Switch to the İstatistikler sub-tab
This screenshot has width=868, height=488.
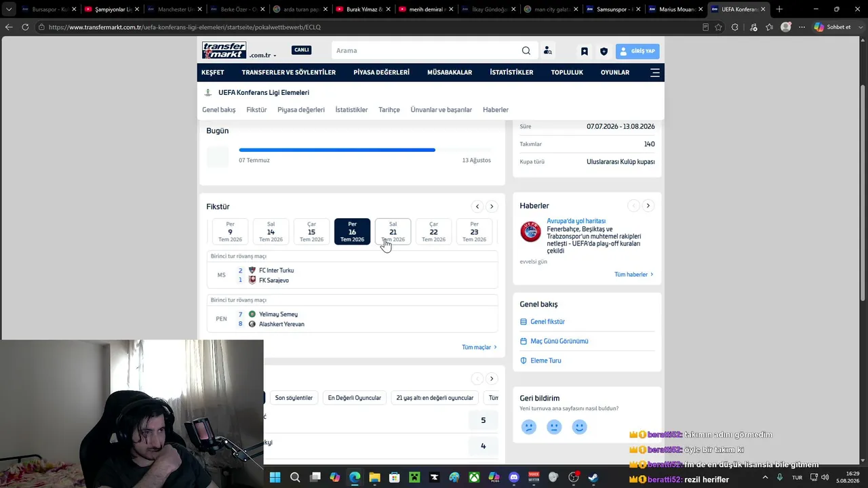(x=351, y=110)
